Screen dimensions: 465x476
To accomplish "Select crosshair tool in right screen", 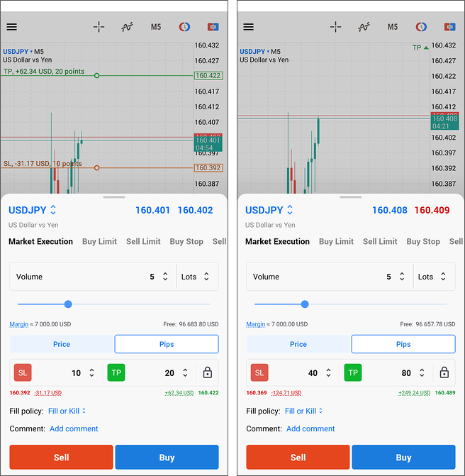I will click(x=335, y=27).
